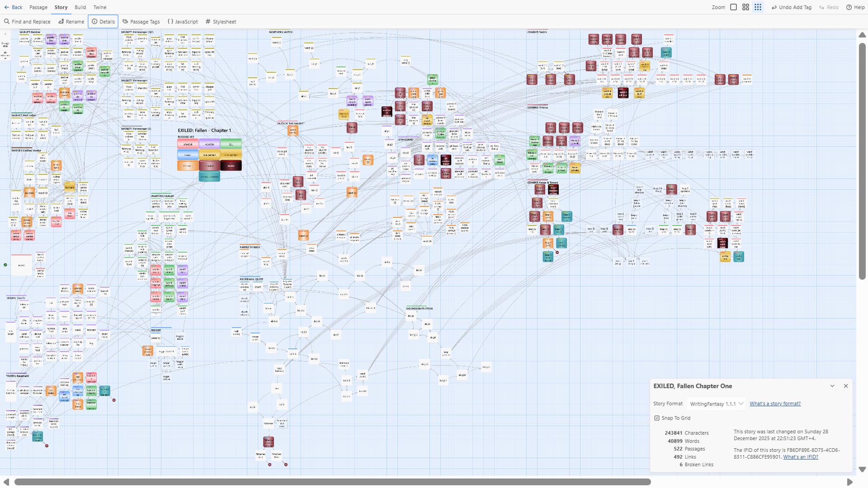Collapse the story details dialog chevron
The height and width of the screenshot is (488, 868).
coord(832,386)
